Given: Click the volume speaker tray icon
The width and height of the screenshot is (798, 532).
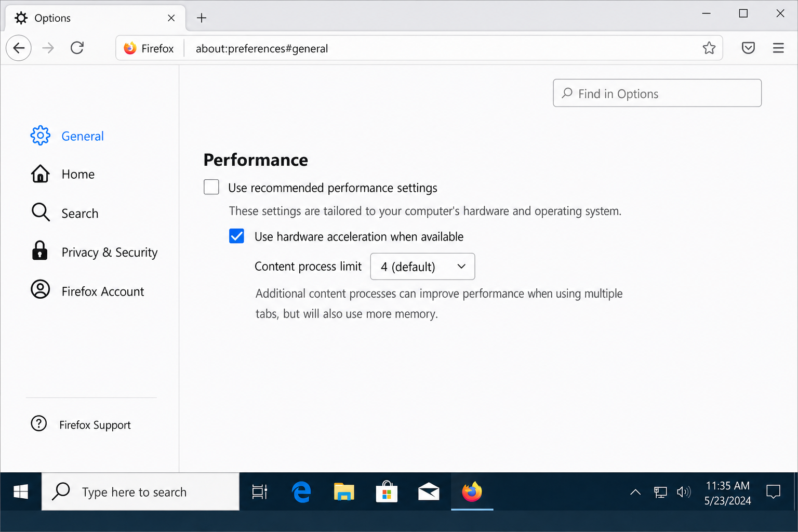Looking at the screenshot, I should coord(684,492).
